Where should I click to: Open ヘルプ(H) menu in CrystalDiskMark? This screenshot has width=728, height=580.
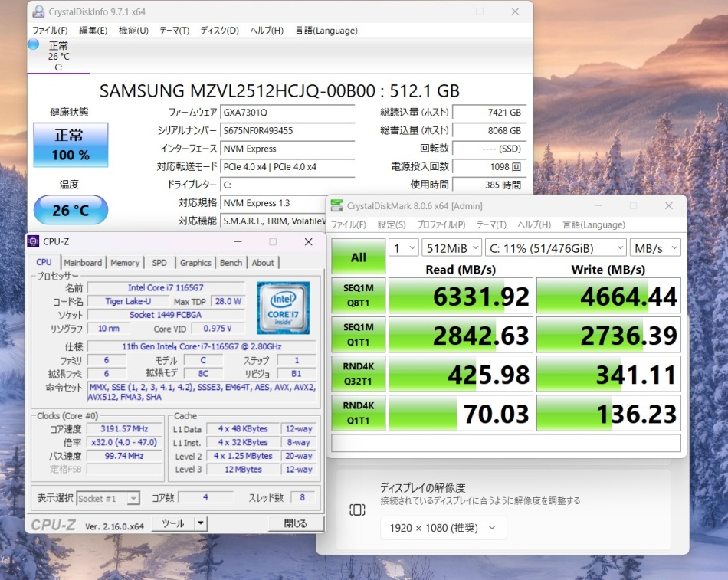534,224
